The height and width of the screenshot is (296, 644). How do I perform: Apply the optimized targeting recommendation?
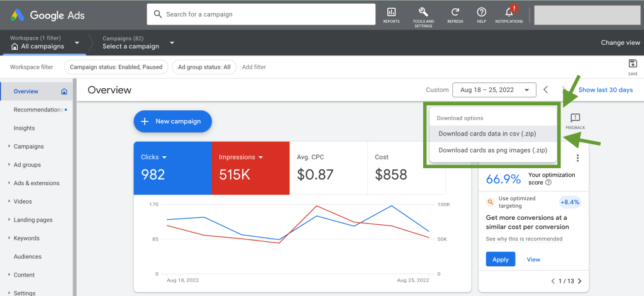point(500,259)
